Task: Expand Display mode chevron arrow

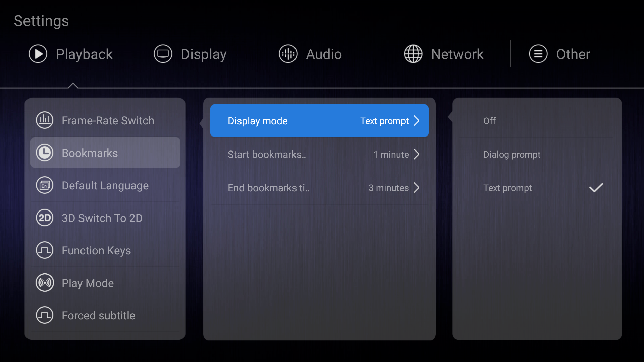Action: tap(417, 121)
